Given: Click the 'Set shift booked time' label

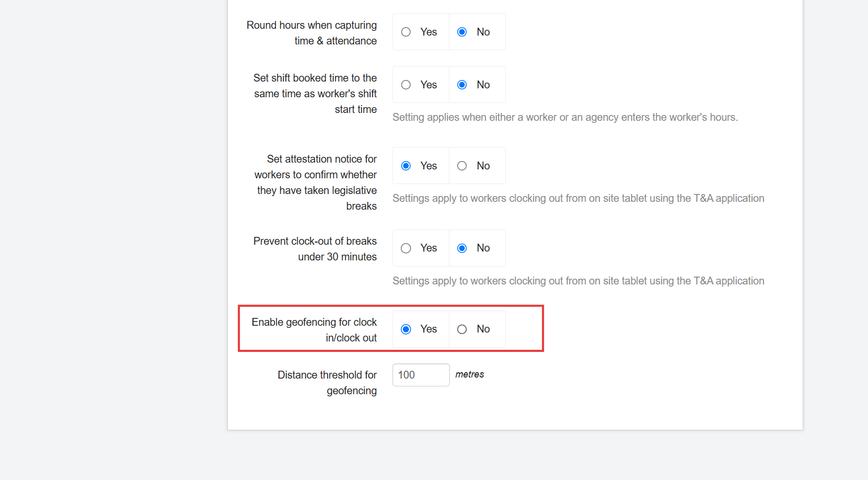Looking at the screenshot, I should tap(315, 94).
